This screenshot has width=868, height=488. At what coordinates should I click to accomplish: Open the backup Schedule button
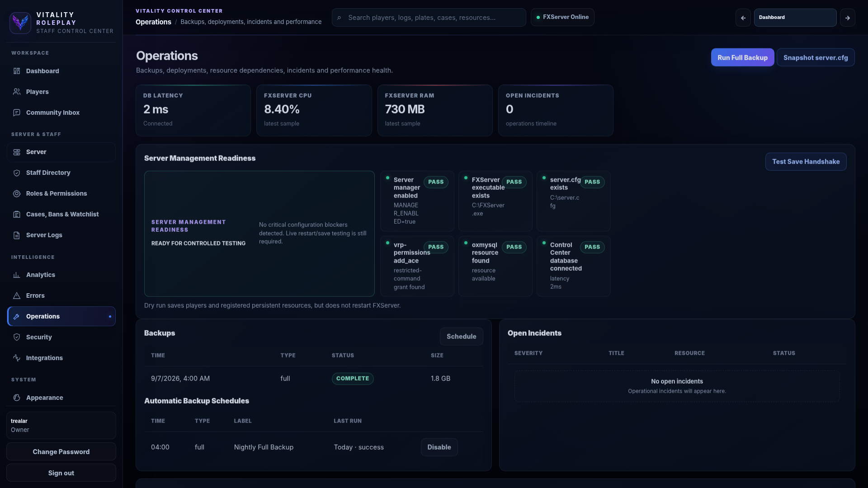pos(461,337)
